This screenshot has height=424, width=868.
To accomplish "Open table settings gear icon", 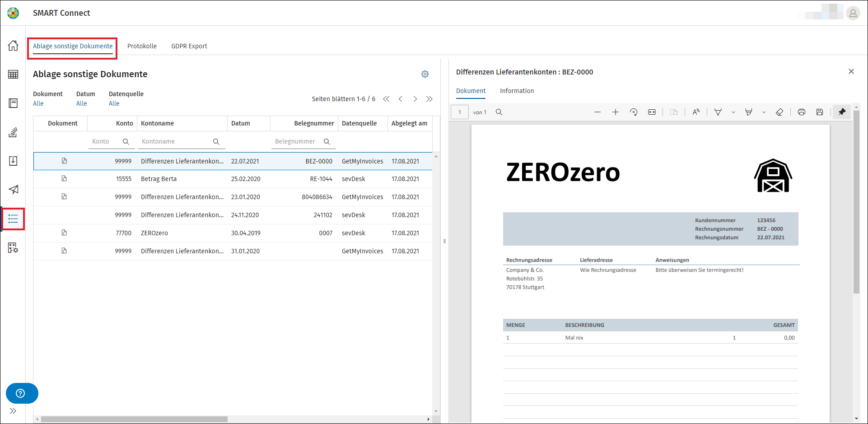I will (x=425, y=74).
